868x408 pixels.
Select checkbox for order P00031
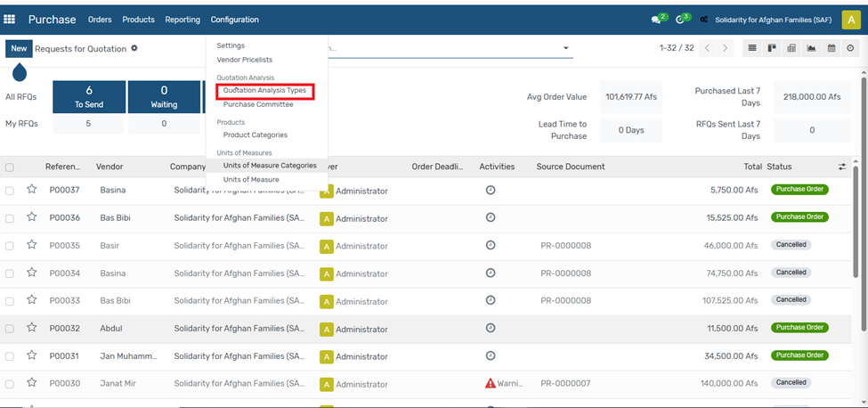[x=10, y=356]
